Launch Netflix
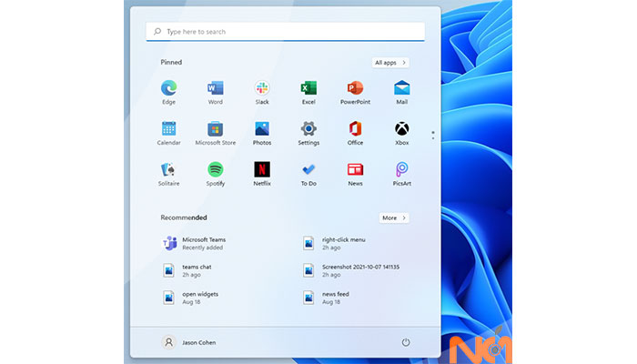This screenshot has width=637, height=364. [262, 174]
